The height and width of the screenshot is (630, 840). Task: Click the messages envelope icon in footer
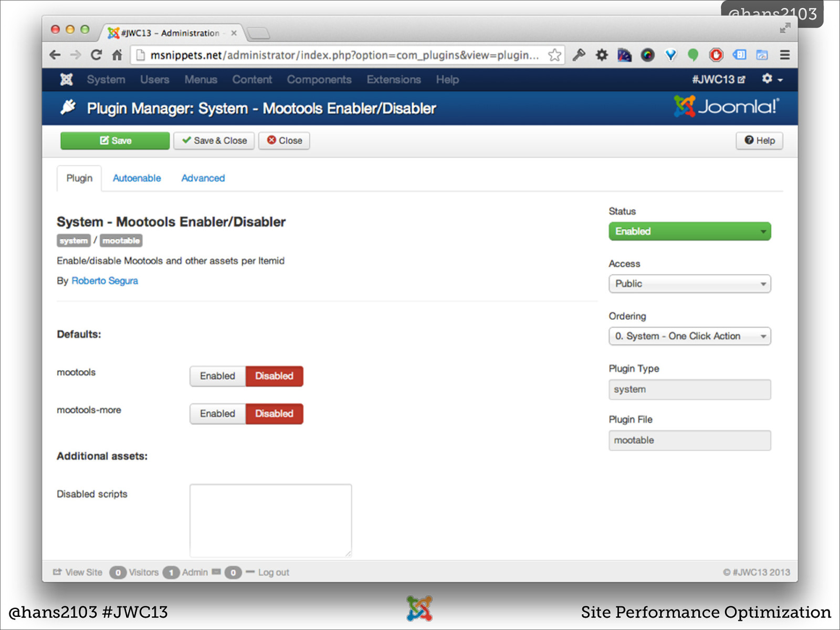coord(216,572)
